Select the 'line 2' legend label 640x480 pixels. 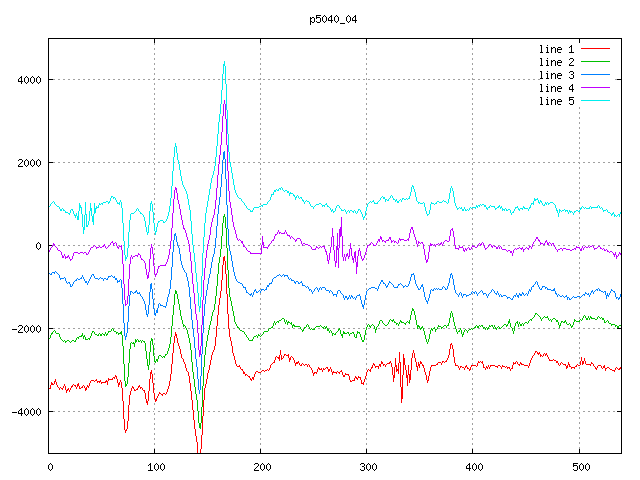[x=556, y=62]
